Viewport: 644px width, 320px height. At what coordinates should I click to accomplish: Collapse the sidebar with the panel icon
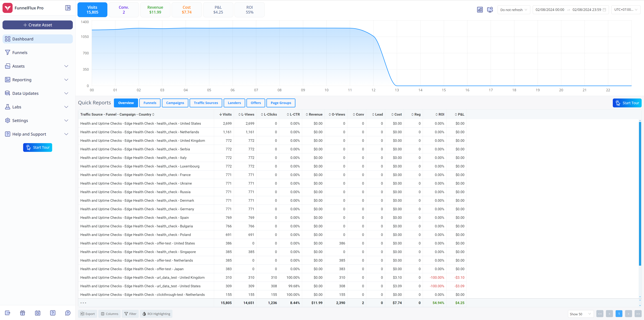coord(68,8)
